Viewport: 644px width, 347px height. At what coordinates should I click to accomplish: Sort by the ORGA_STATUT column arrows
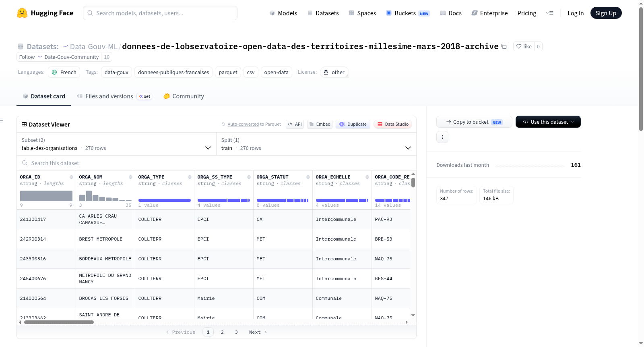click(308, 177)
